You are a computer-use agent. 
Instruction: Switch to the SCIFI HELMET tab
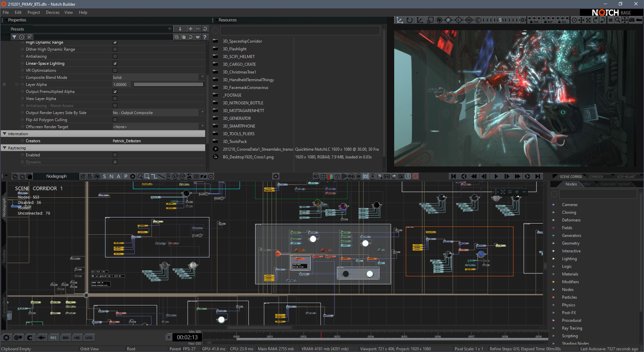626,177
